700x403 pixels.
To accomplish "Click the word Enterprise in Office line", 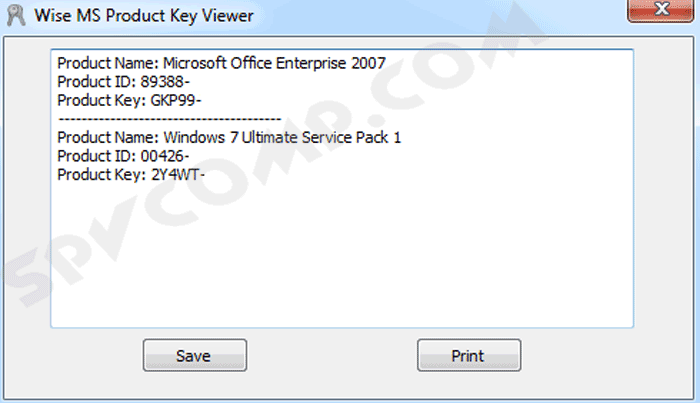I will coord(311,63).
